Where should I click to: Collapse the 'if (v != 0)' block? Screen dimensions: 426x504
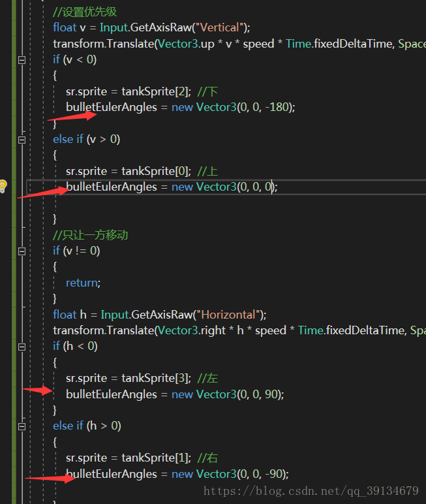tap(22, 251)
